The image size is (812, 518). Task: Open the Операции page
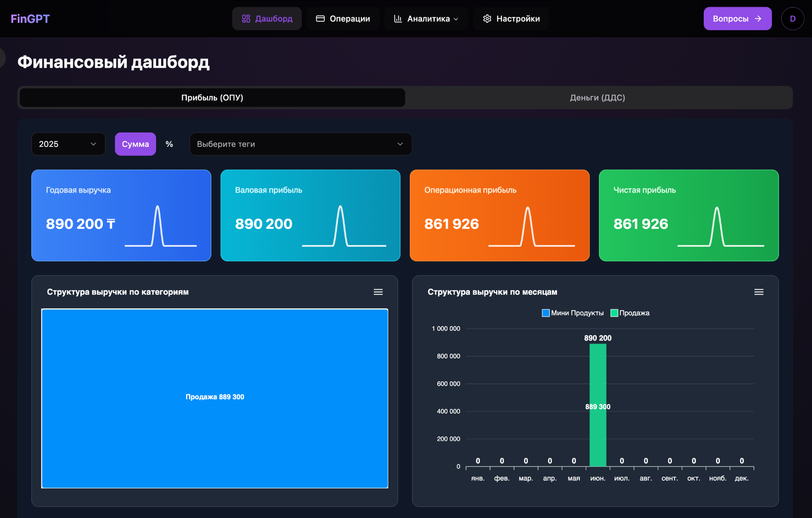(349, 19)
